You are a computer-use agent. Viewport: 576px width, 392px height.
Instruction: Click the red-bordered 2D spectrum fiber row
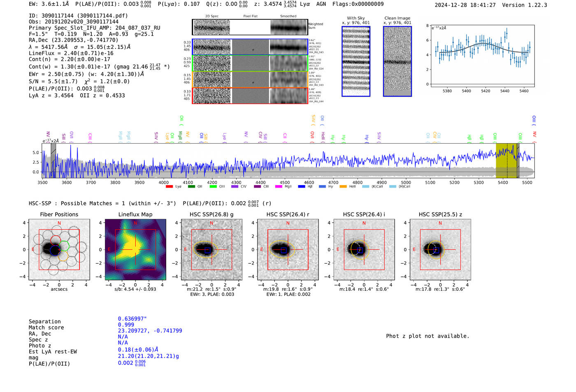250,95
